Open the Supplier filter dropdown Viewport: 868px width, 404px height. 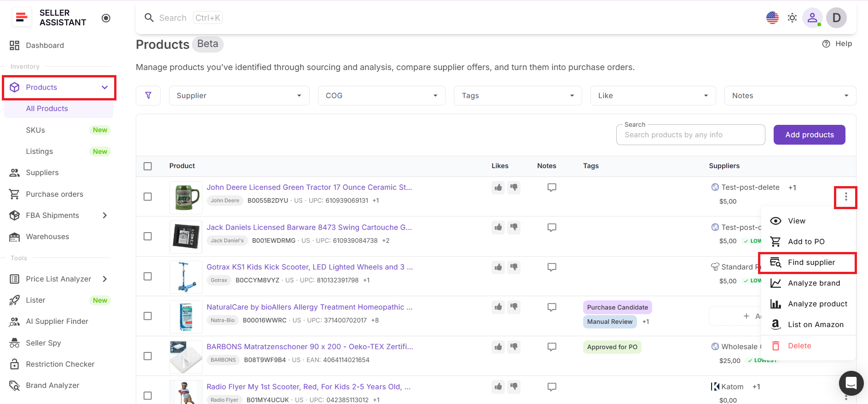point(239,95)
